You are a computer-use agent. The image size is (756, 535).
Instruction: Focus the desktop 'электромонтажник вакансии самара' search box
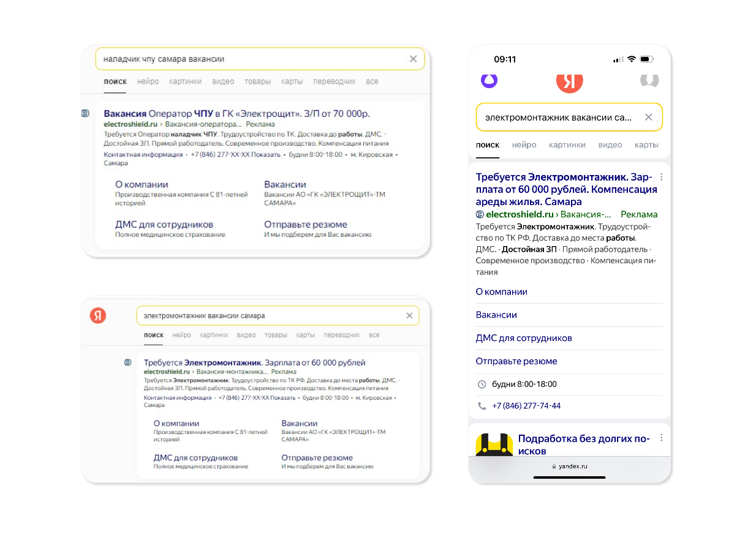tap(278, 315)
